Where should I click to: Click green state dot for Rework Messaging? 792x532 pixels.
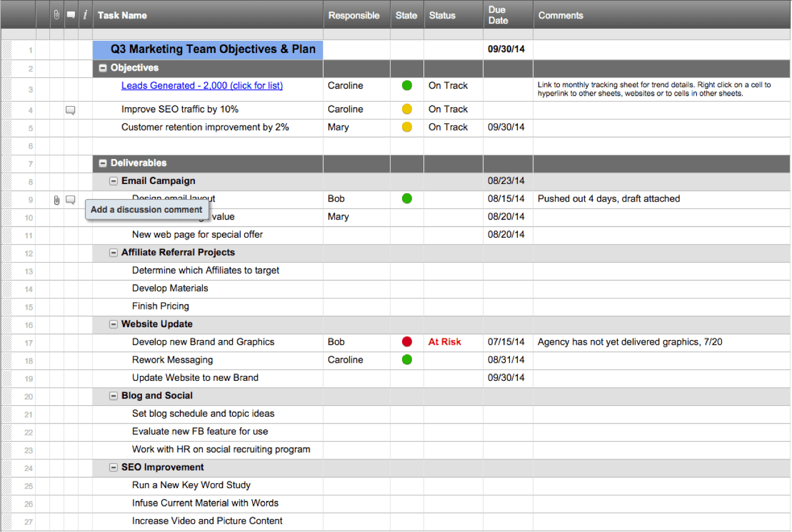[407, 360]
